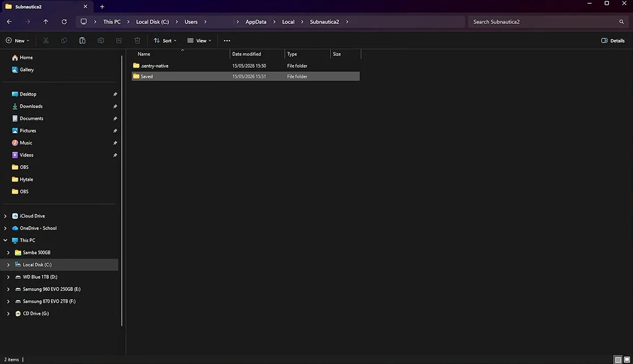Expand the iCloud Drive tree node
The image size is (633, 364).
(x=6, y=216)
